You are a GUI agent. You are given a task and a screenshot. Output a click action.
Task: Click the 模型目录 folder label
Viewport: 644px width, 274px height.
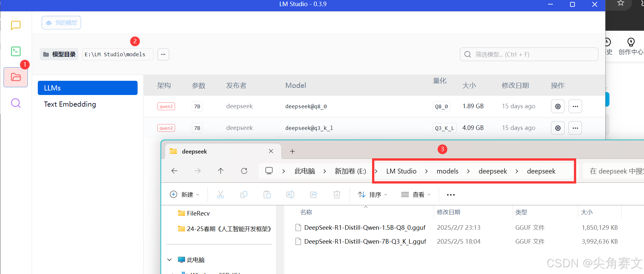[x=59, y=54]
